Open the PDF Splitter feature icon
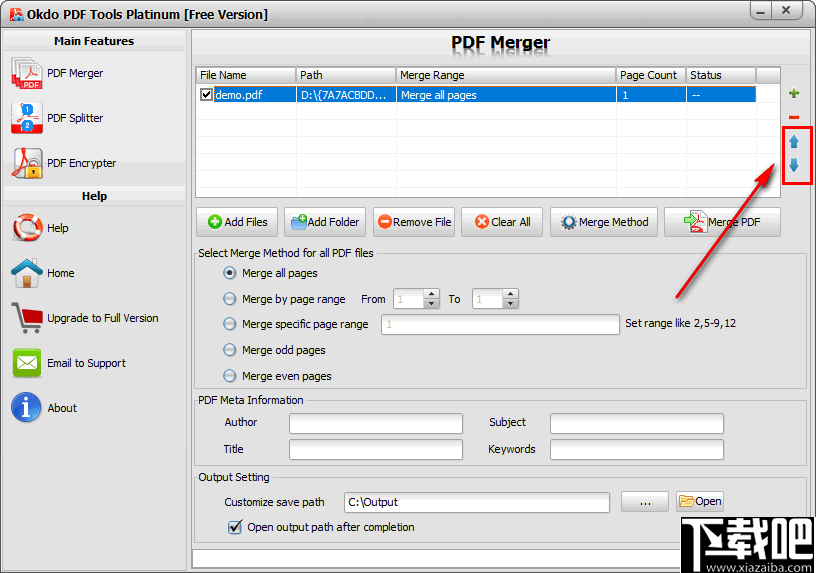The width and height of the screenshot is (816, 573). point(27,118)
